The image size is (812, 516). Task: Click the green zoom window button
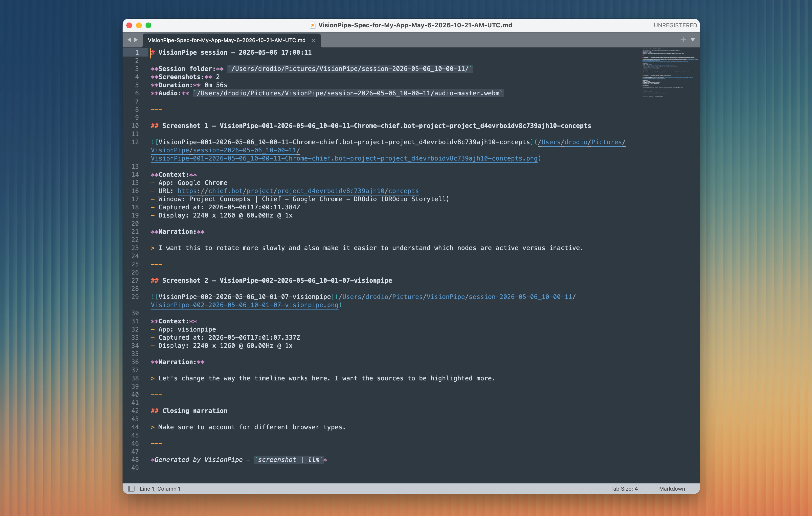[148, 25]
